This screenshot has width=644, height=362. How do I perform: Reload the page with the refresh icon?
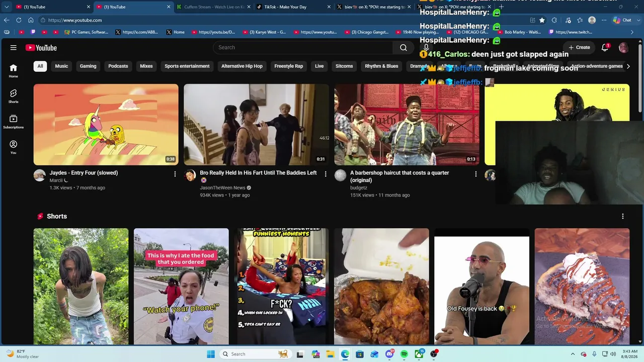coord(19,20)
